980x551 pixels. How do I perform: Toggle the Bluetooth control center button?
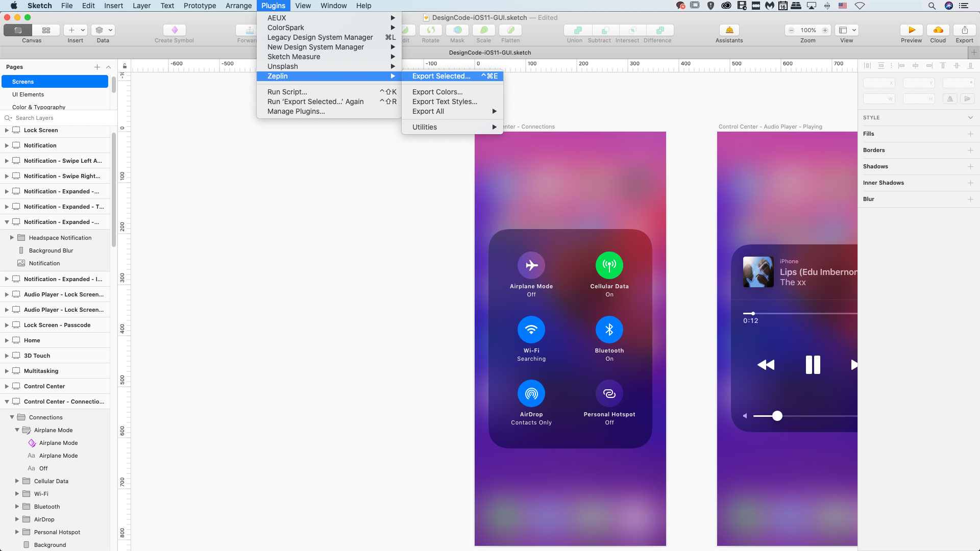(609, 330)
